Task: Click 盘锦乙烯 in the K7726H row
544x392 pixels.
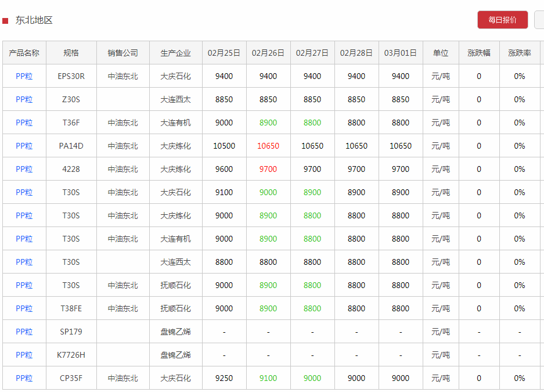Action: [175, 355]
